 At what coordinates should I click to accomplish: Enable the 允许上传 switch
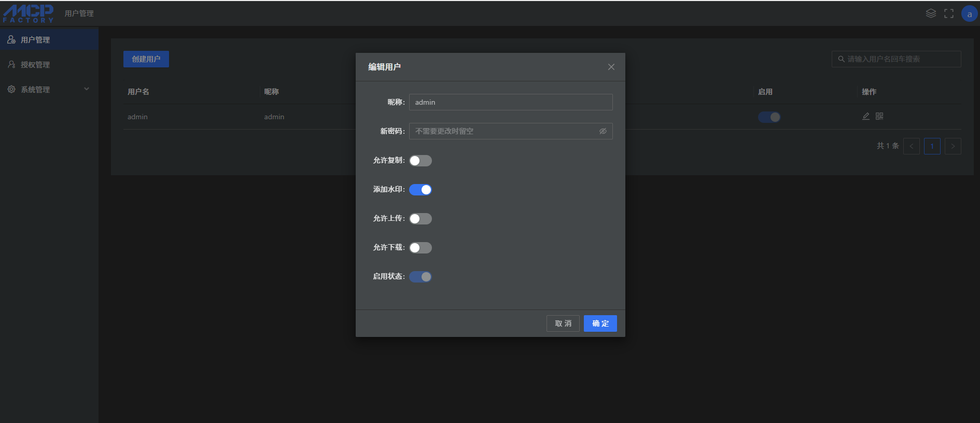[421, 219]
